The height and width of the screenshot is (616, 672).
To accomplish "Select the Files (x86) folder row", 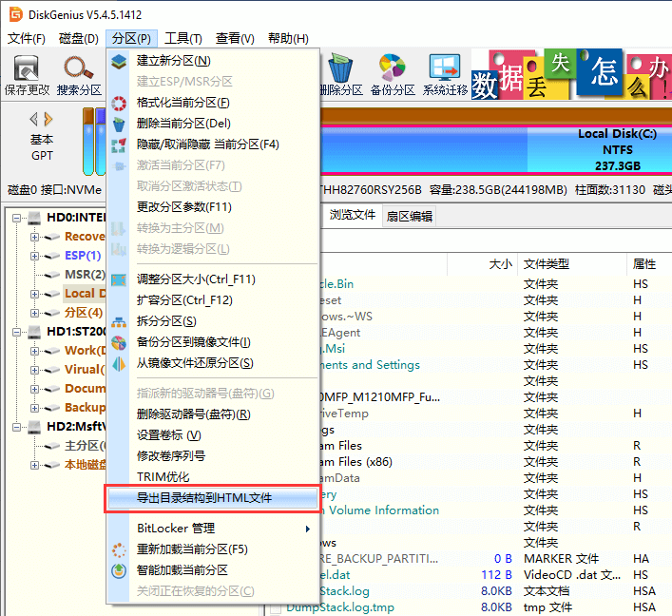I will coord(495,462).
